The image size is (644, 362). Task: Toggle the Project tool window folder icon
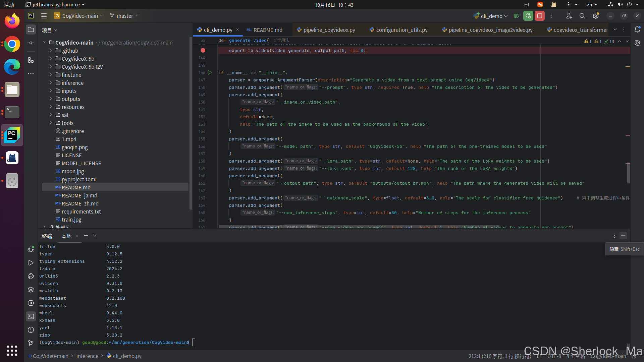point(31,29)
